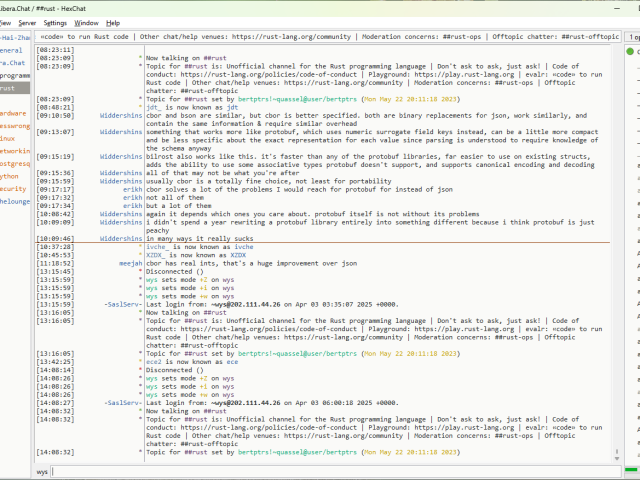Select the thelounge channel
The height and width of the screenshot is (480, 640).
(15, 201)
